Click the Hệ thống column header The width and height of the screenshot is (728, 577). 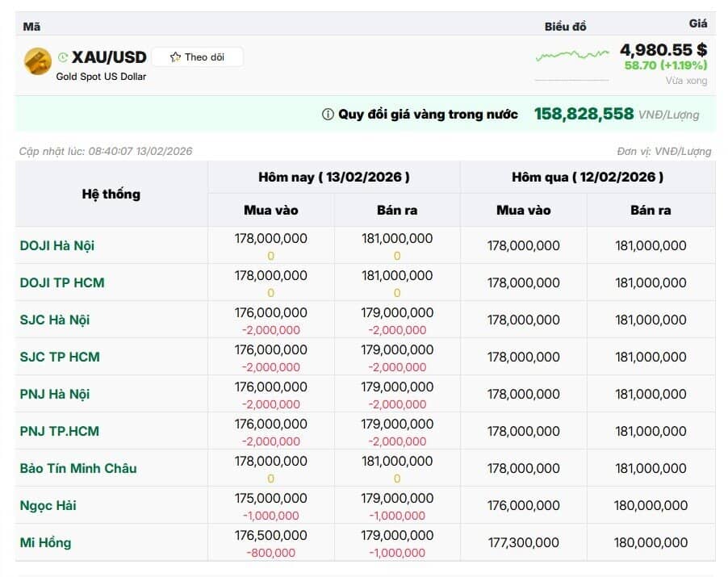[x=111, y=194]
